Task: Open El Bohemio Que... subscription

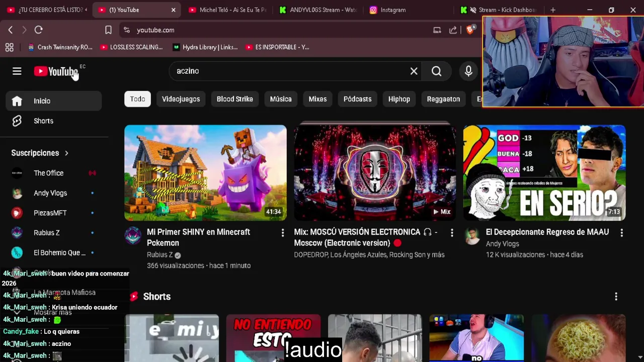Action: [x=54, y=253]
